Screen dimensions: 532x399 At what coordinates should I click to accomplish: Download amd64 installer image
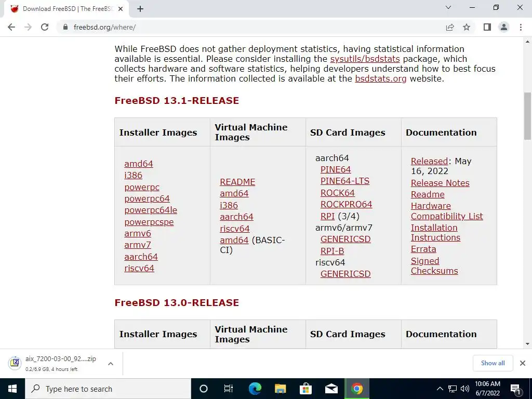coord(138,164)
